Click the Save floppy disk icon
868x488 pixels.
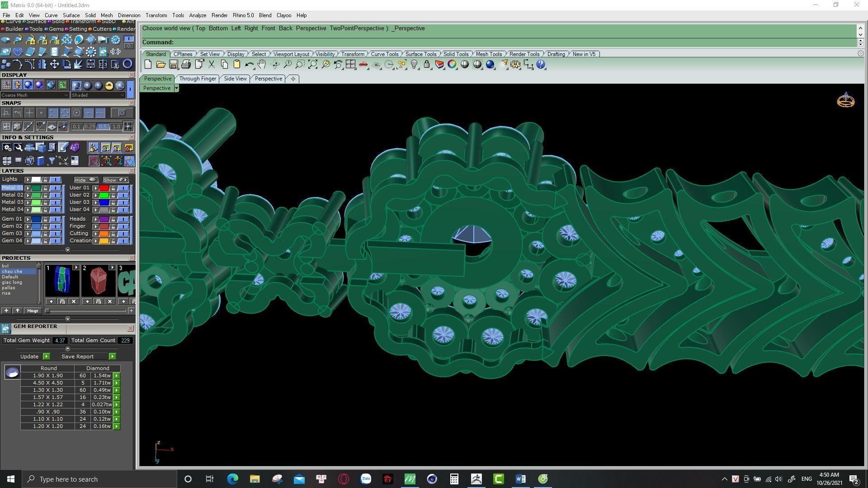pos(173,65)
